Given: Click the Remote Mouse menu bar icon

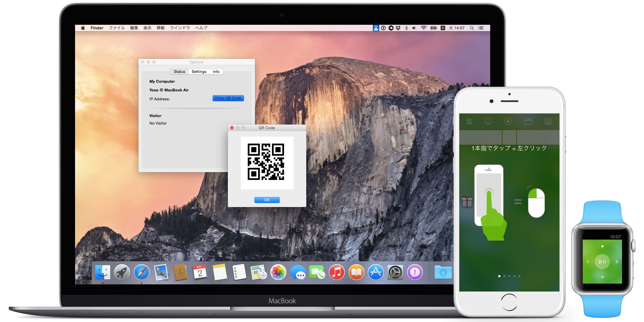Looking at the screenshot, I should (x=376, y=28).
